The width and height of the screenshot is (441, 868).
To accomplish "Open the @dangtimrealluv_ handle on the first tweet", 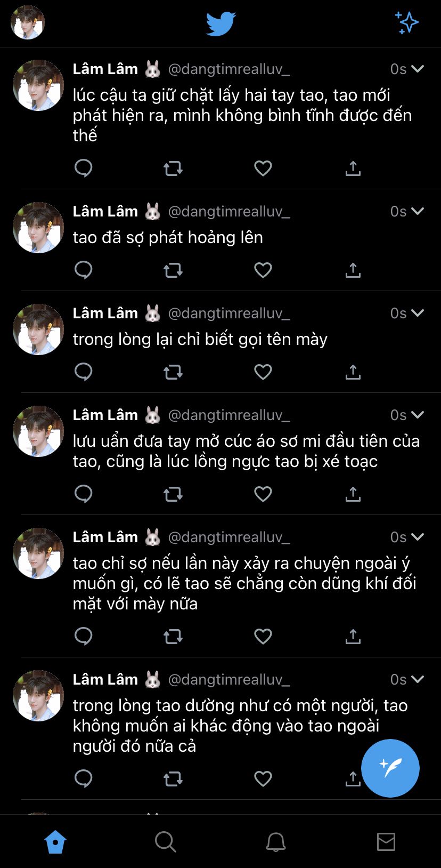I will tap(229, 69).
